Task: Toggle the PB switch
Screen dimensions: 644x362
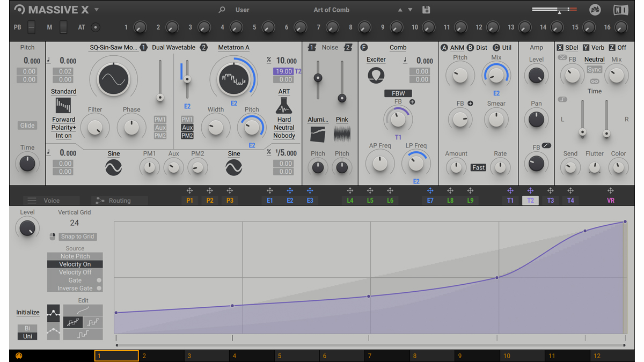Action: [31, 27]
